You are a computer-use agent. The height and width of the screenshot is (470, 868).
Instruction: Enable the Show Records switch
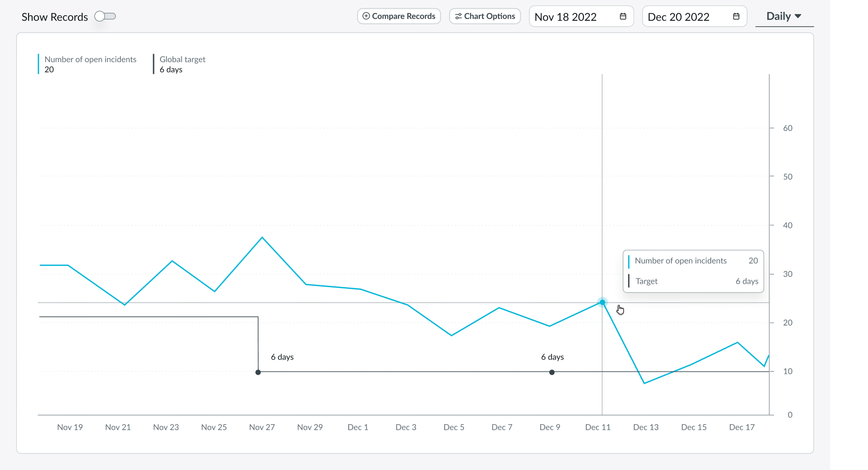(105, 16)
